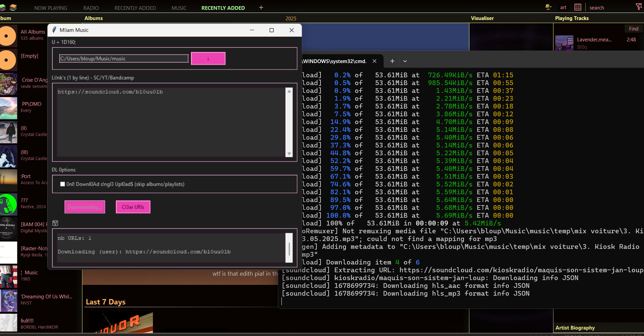Click the search filter funnel icon
Viewport: 644px width, 336px height.
(x=639, y=7)
